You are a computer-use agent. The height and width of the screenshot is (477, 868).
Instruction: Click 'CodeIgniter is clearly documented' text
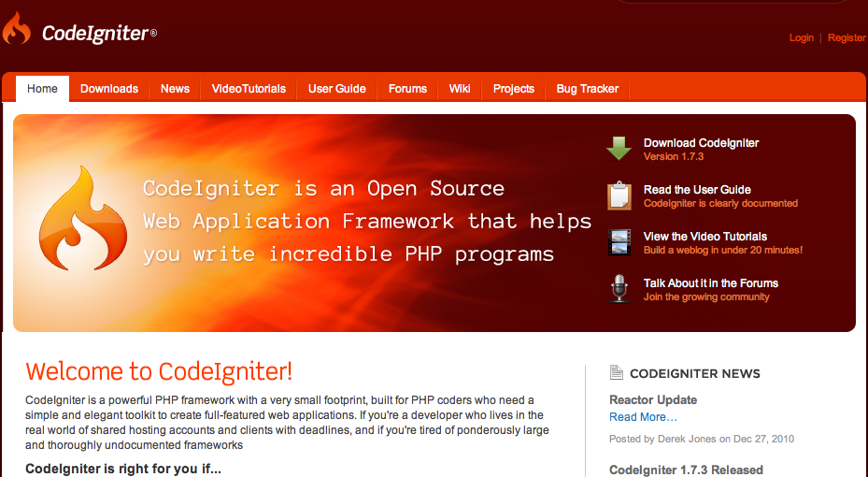tap(720, 203)
